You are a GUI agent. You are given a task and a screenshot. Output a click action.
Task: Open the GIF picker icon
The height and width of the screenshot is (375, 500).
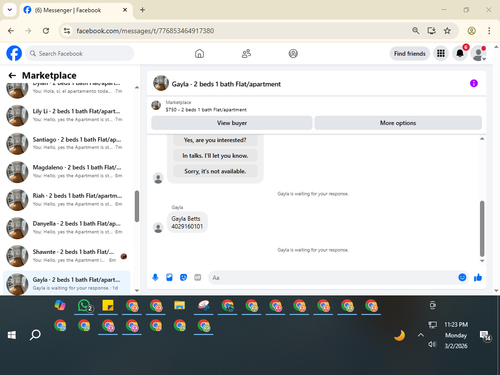tap(198, 277)
